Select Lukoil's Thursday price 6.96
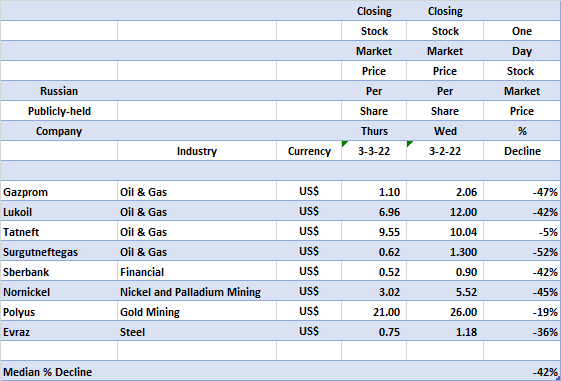 pyautogui.click(x=374, y=212)
